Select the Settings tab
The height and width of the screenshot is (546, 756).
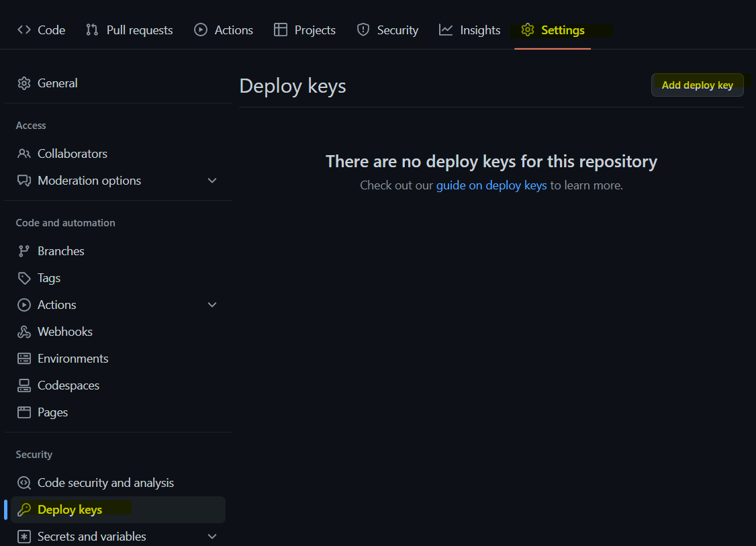click(553, 30)
